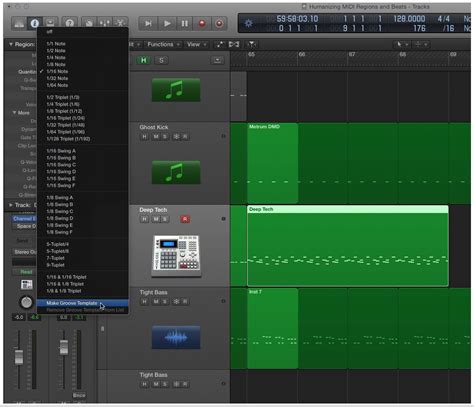Select 1/8 Note quantize value
The height and width of the screenshot is (407, 474).
83,64
